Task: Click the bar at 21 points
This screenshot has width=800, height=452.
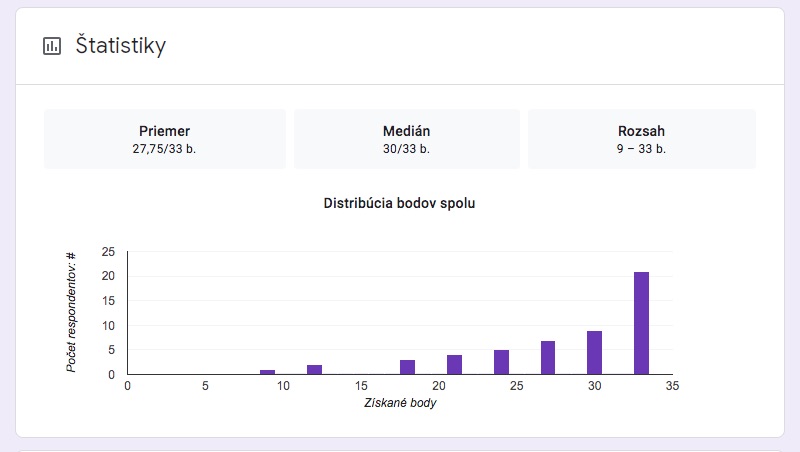Action: (x=454, y=365)
